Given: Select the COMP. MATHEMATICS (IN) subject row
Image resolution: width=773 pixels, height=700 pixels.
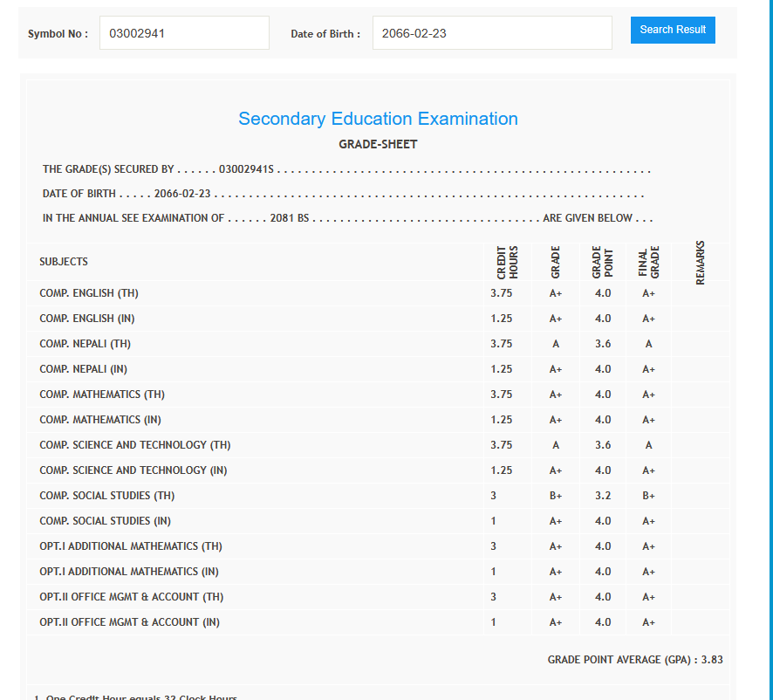Looking at the screenshot, I should click(x=100, y=420).
